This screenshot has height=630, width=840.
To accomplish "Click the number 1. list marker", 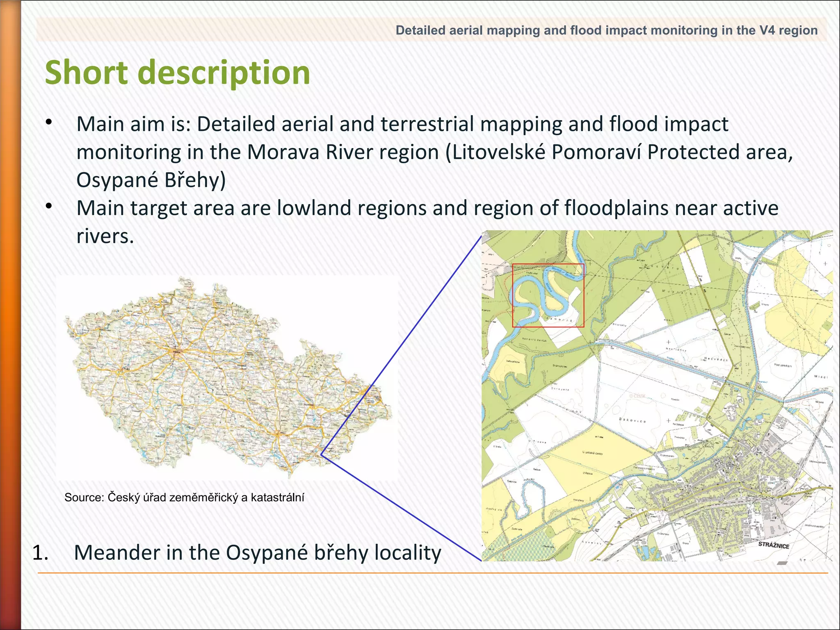I will (x=40, y=552).
